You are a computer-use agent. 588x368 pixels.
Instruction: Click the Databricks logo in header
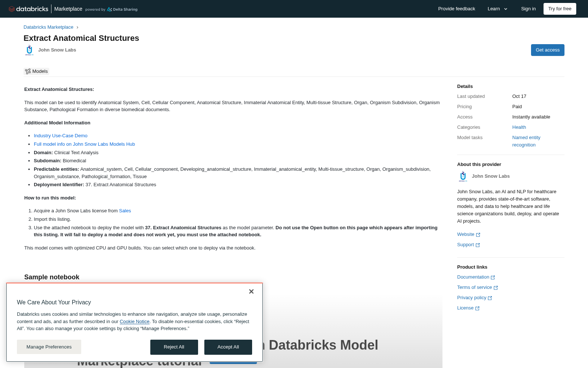(28, 9)
